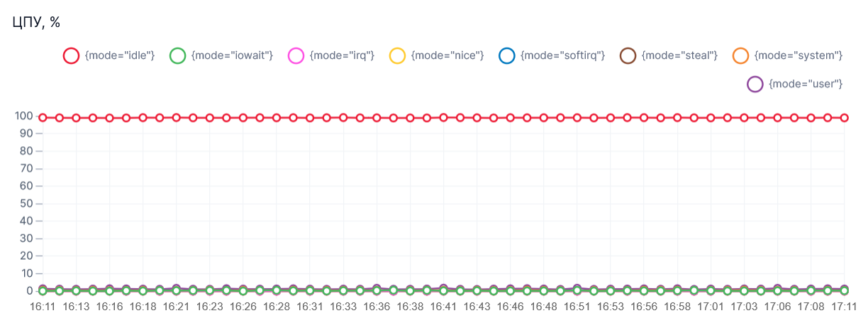Click the red idle legend circle
868x323 pixels.
coord(71,55)
